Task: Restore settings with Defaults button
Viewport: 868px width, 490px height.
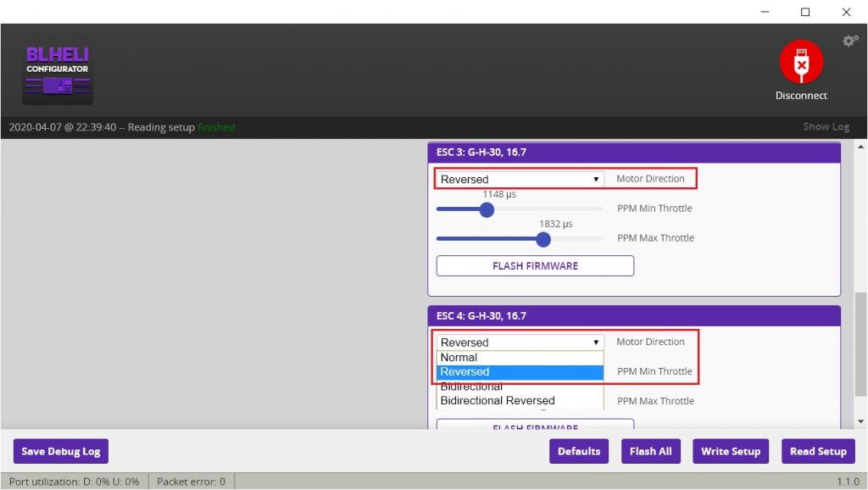Action: tap(578, 451)
